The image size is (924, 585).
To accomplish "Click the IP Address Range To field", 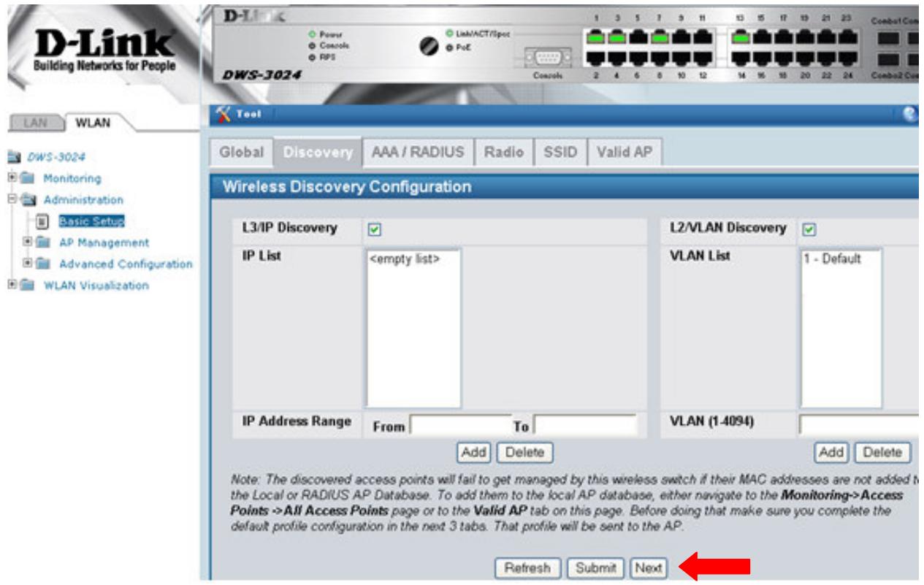I will click(x=585, y=426).
